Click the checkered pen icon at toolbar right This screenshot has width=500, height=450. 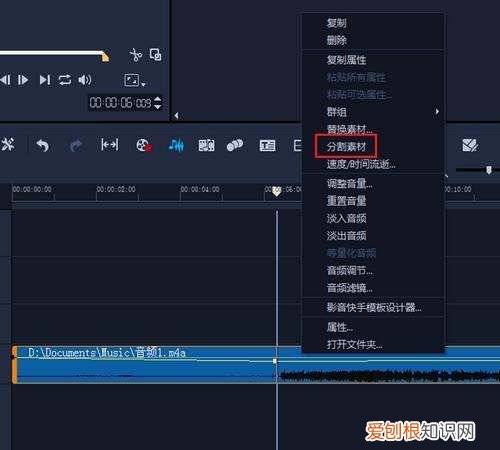click(x=470, y=145)
